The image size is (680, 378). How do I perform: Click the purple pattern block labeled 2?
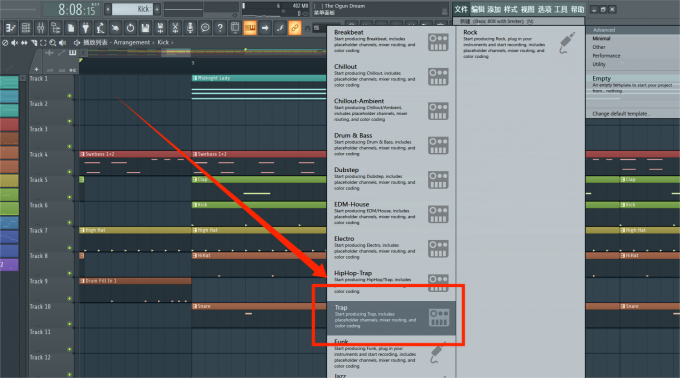coord(10,264)
